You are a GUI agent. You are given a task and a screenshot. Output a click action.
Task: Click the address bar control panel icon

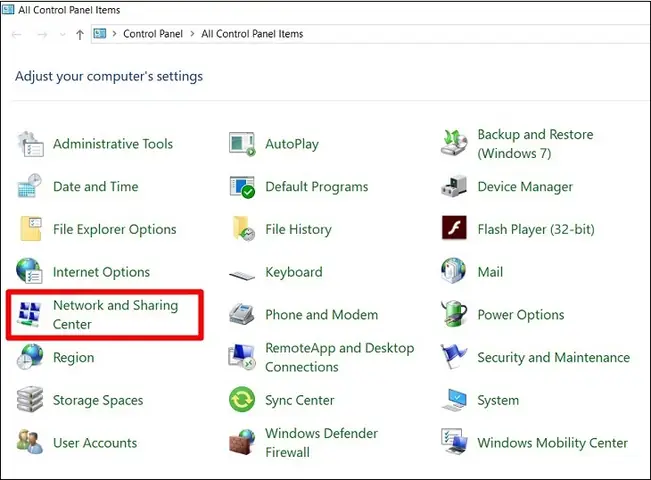point(100,33)
